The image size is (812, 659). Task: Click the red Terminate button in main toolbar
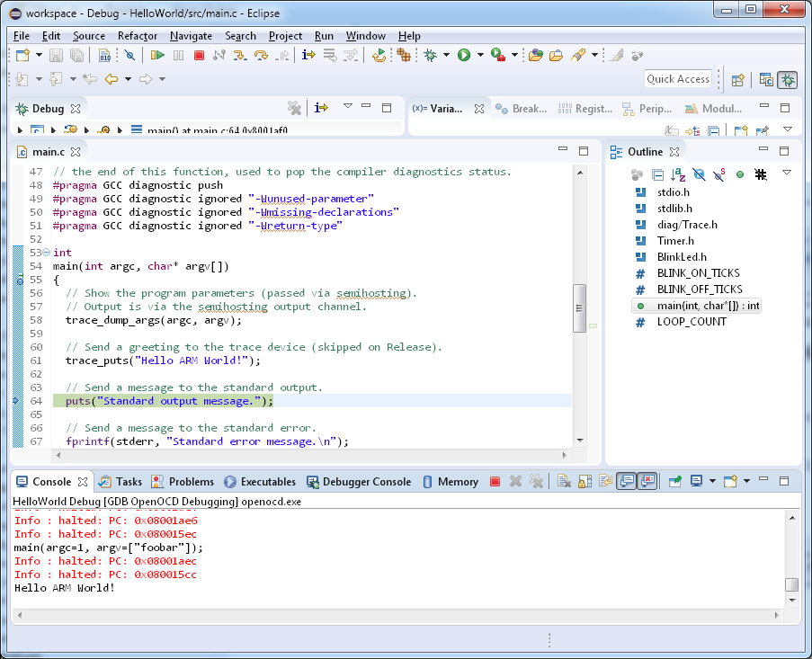coord(199,56)
